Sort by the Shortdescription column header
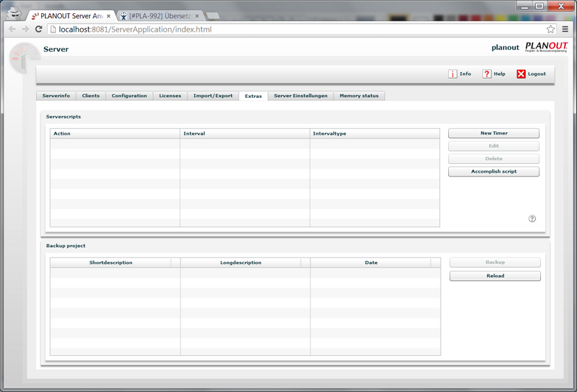This screenshot has width=577, height=392. tap(110, 263)
